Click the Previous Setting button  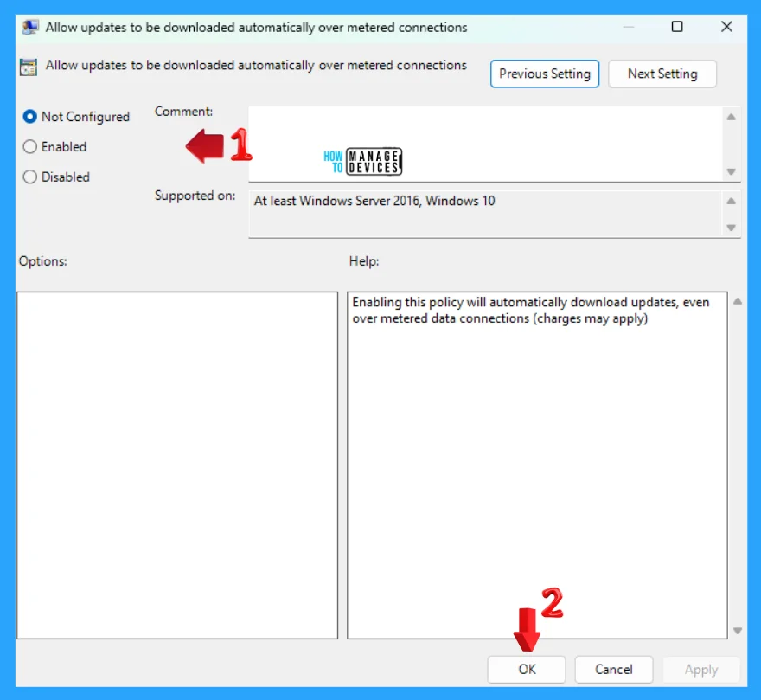[x=545, y=74]
